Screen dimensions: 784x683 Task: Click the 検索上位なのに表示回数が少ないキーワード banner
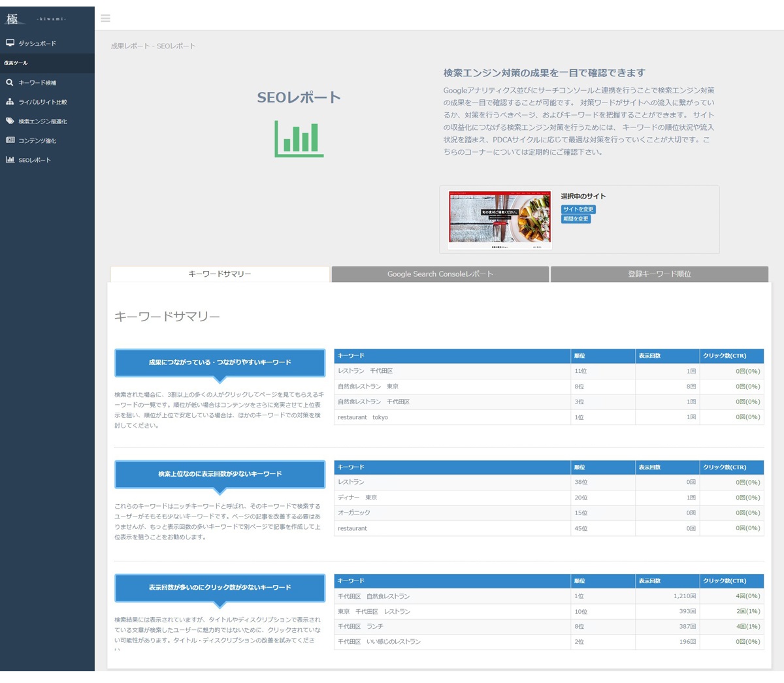pos(220,474)
